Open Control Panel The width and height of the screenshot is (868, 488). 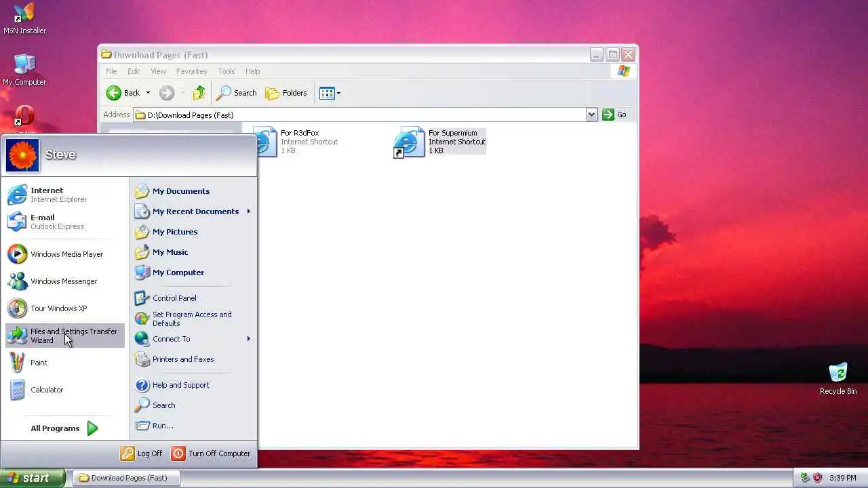coord(193,298)
